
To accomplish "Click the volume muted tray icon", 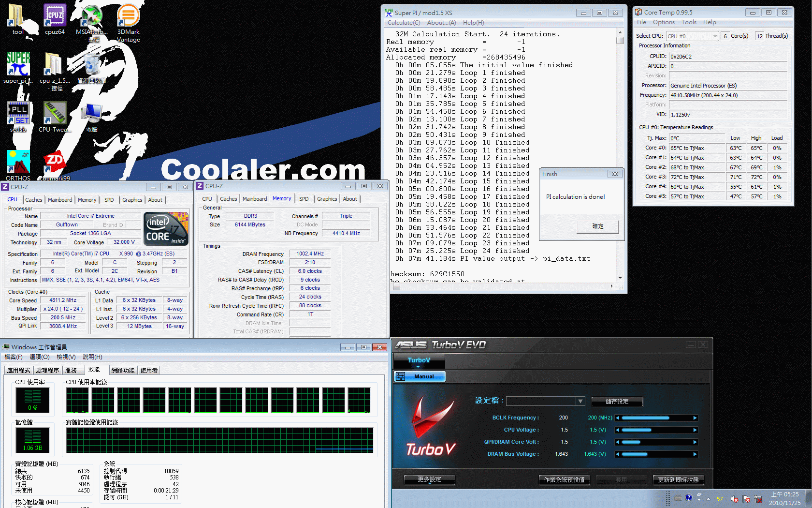I will (x=735, y=499).
